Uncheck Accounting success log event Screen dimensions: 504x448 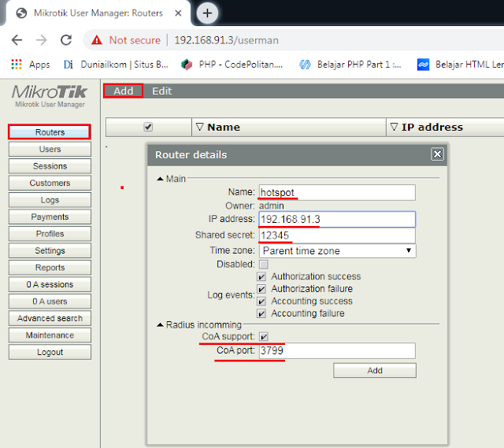tap(261, 301)
